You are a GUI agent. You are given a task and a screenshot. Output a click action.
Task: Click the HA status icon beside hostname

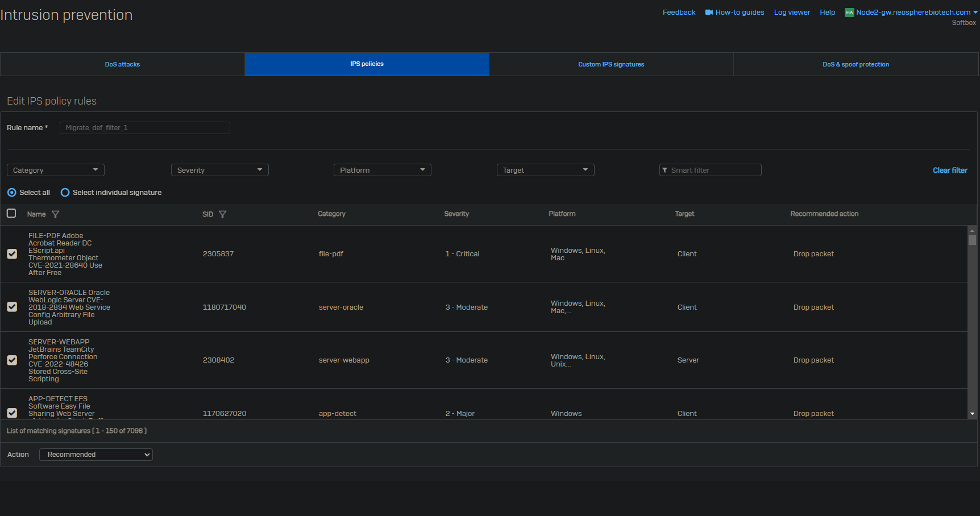click(x=849, y=13)
